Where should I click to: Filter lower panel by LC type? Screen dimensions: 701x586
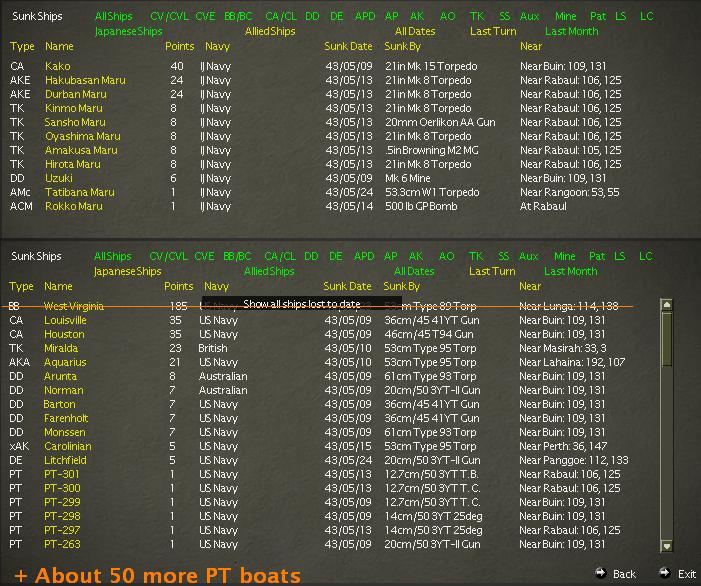(x=646, y=256)
